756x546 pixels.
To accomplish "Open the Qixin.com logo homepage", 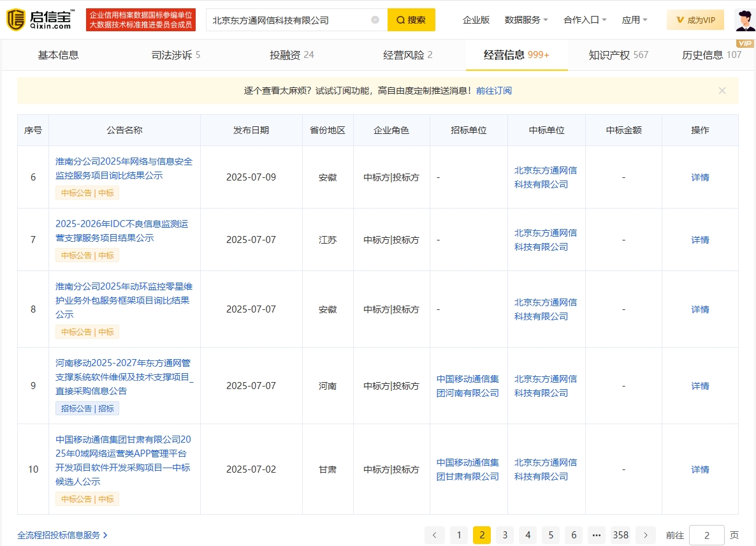I will pos(41,20).
